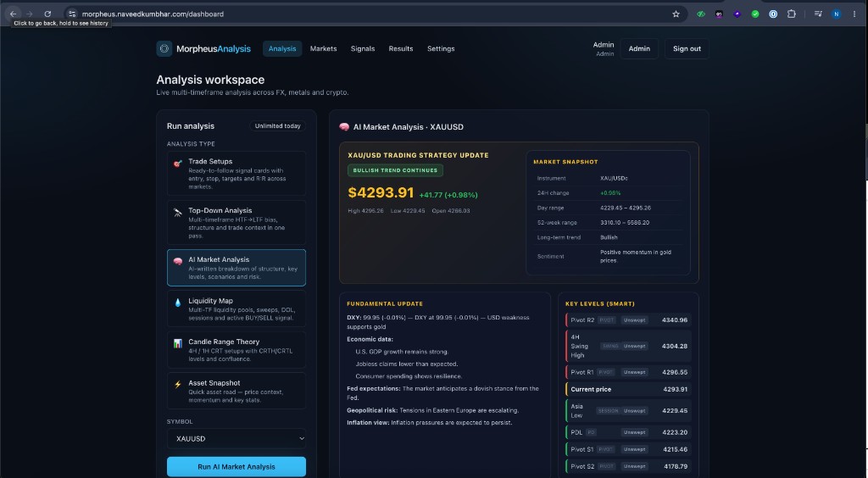This screenshot has width=868, height=478.
Task: Open site information icon in address bar
Action: [72, 14]
